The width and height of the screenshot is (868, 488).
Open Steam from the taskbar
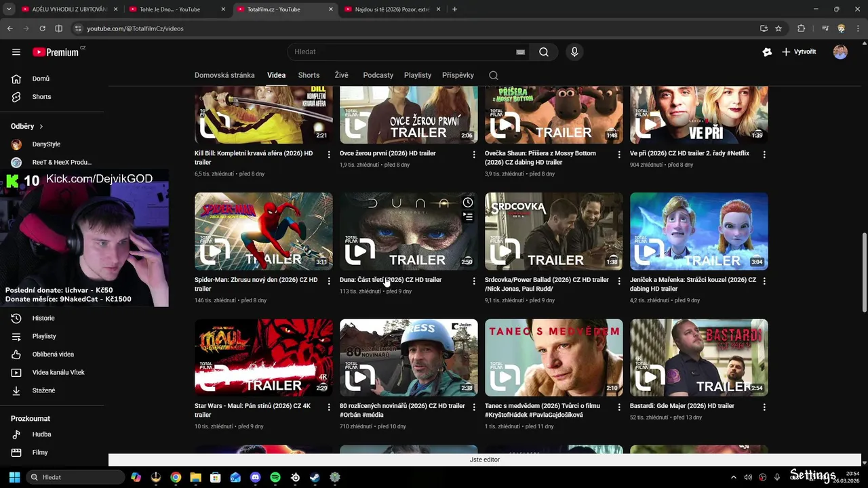click(x=315, y=477)
